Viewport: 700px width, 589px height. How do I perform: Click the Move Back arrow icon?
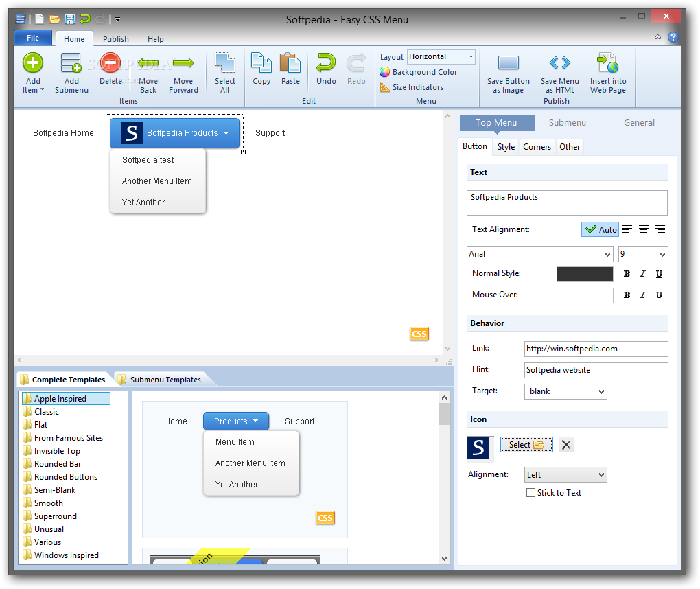click(x=148, y=63)
